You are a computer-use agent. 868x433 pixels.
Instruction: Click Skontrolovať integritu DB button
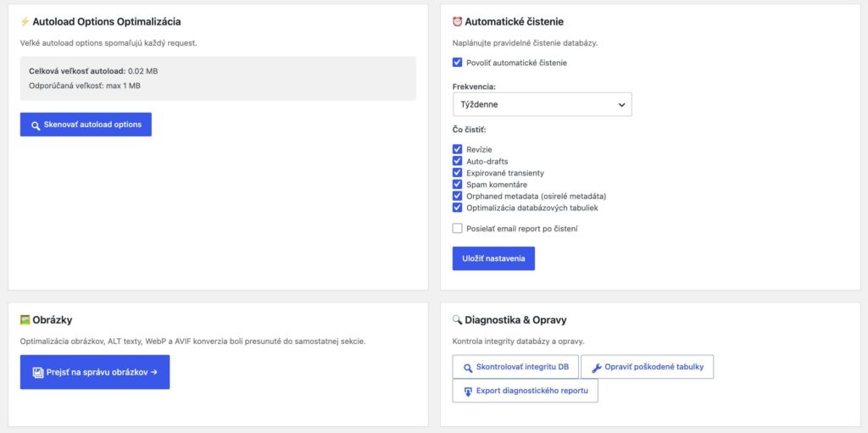[515, 367]
